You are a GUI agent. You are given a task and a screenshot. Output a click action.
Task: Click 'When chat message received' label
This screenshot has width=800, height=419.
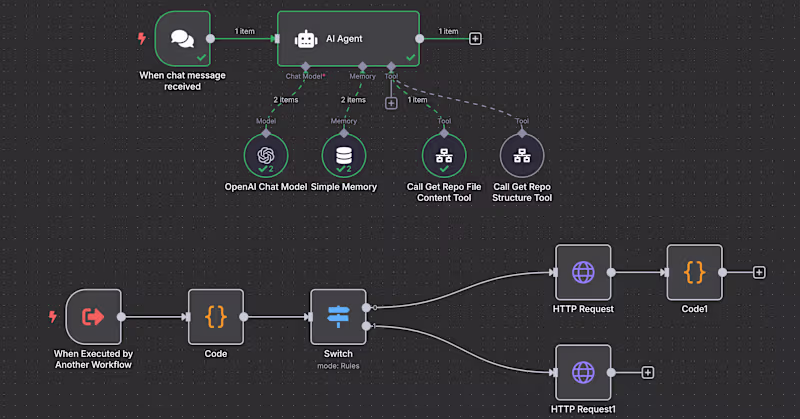click(183, 81)
